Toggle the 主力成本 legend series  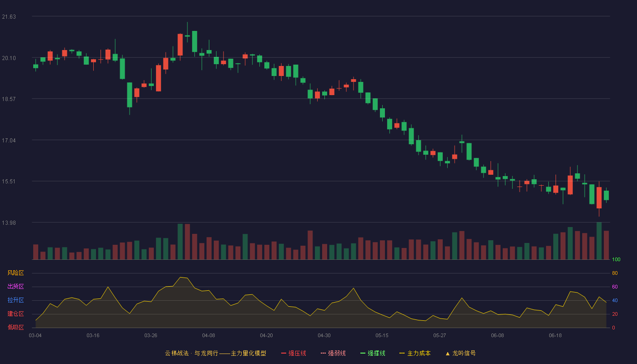click(x=415, y=354)
